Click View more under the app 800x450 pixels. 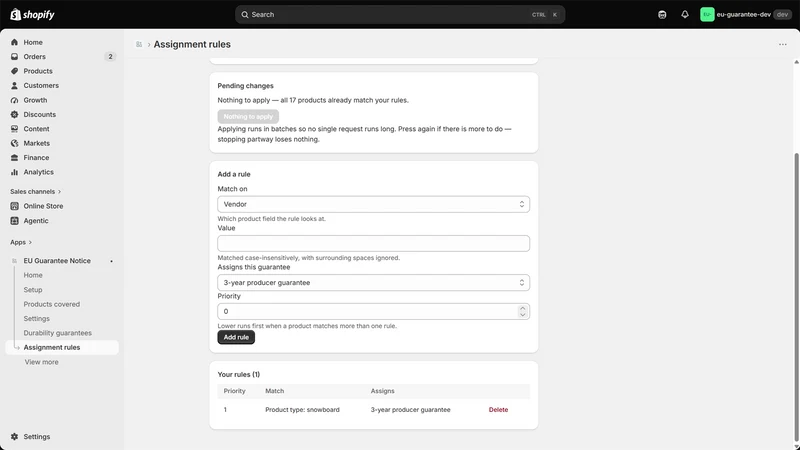point(41,362)
